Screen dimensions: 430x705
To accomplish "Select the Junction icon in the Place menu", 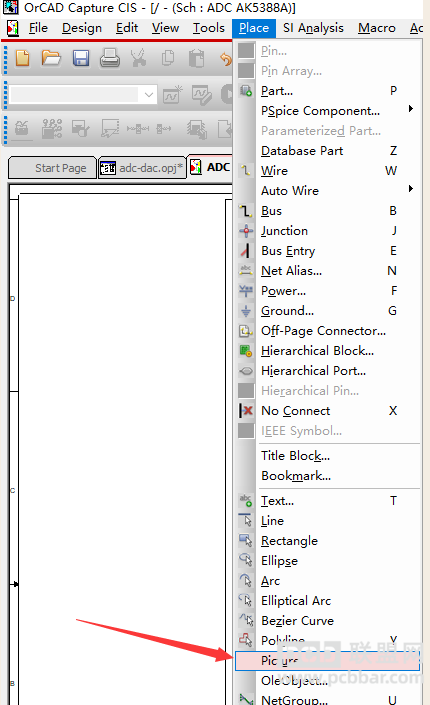I will pyautogui.click(x=246, y=231).
